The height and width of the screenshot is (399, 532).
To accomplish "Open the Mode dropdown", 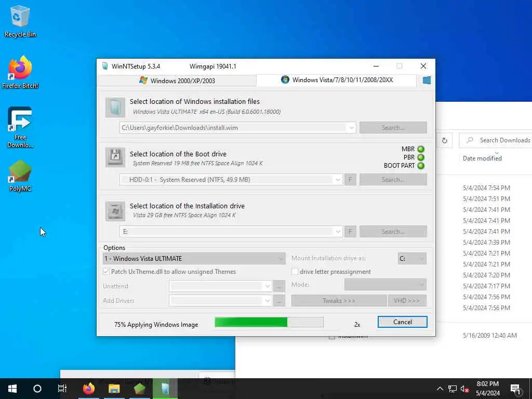I will 385,284.
